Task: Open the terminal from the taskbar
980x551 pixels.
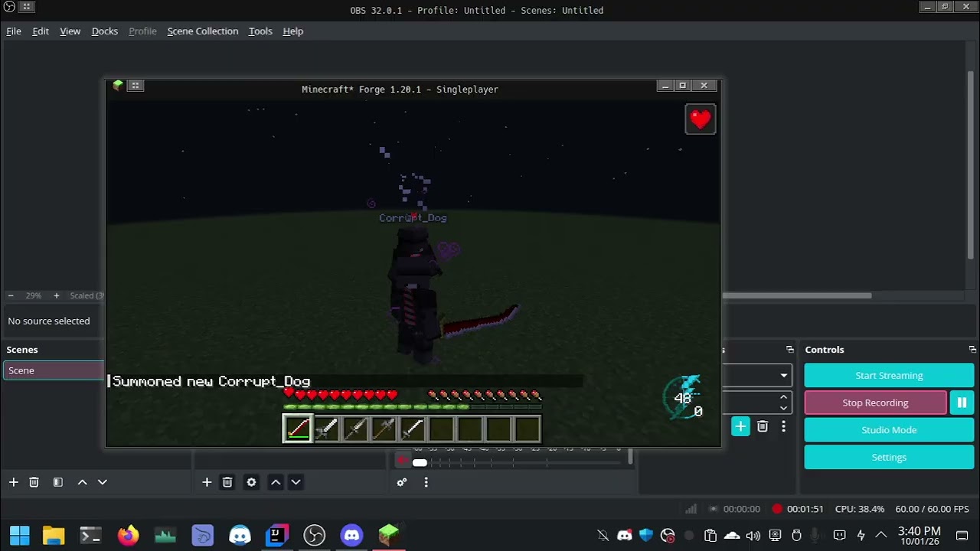Action: coord(90,535)
